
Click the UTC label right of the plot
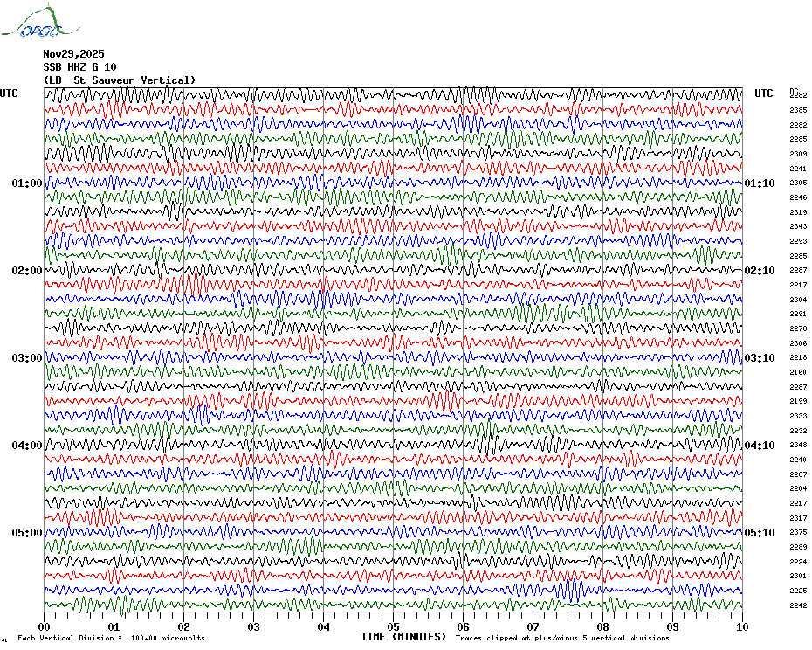click(x=763, y=93)
